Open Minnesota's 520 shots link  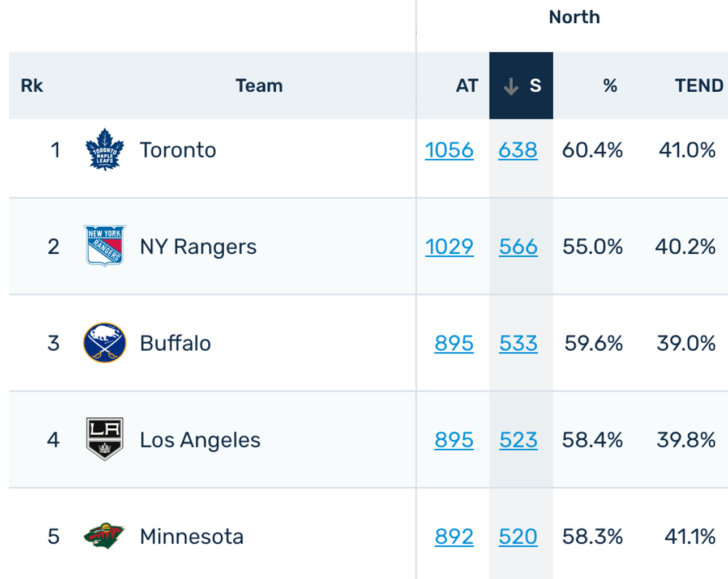click(517, 537)
